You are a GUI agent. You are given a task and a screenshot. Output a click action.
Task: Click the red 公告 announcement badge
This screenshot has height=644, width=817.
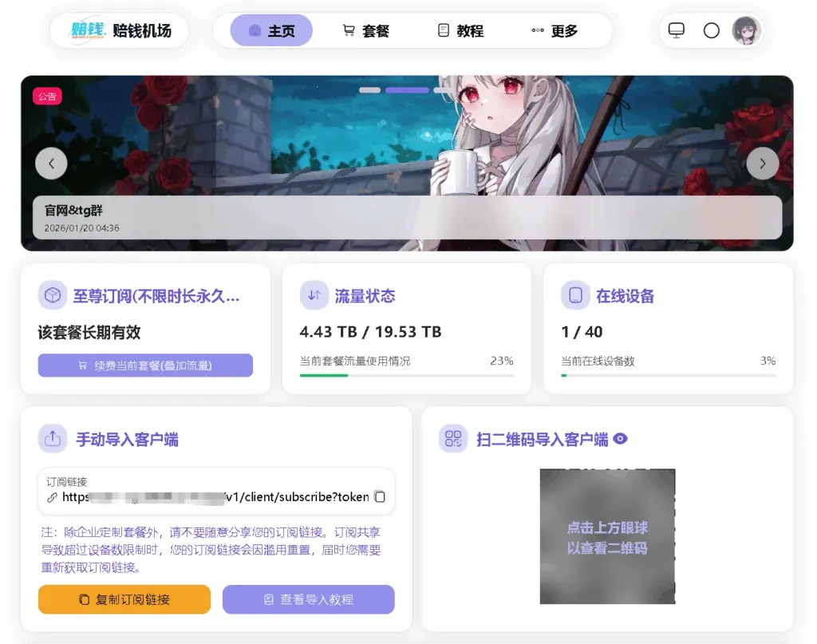tap(47, 97)
